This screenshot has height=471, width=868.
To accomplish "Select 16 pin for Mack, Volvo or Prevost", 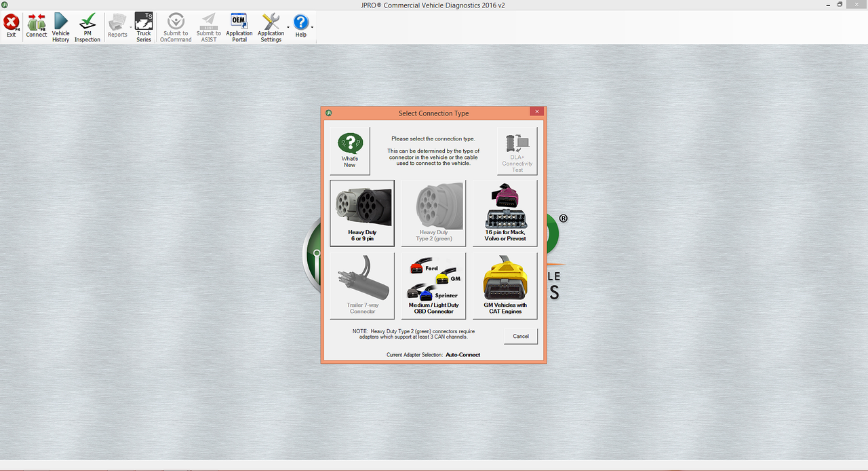I will click(505, 212).
